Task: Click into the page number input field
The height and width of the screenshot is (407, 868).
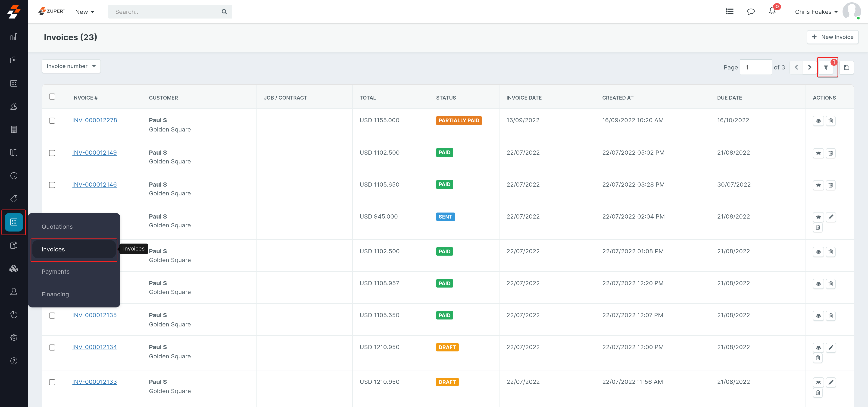Action: (756, 67)
